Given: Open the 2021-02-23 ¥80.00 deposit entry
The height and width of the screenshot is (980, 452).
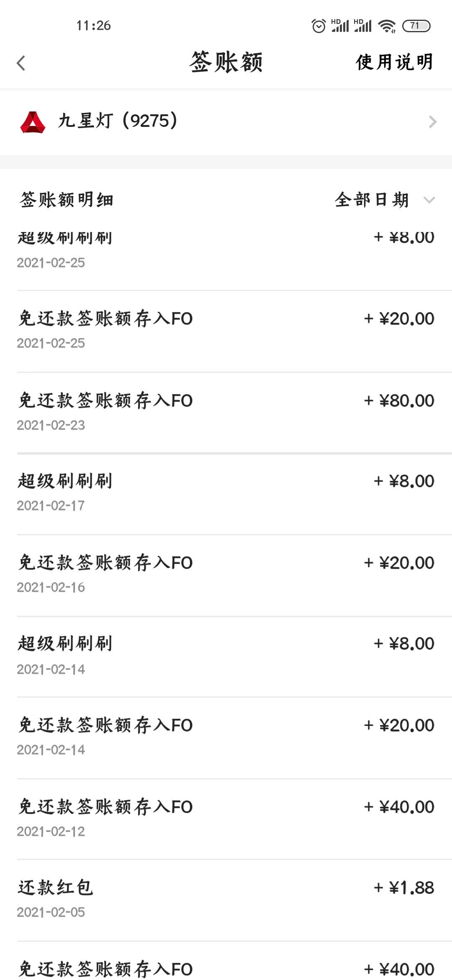Looking at the screenshot, I should pos(226,413).
